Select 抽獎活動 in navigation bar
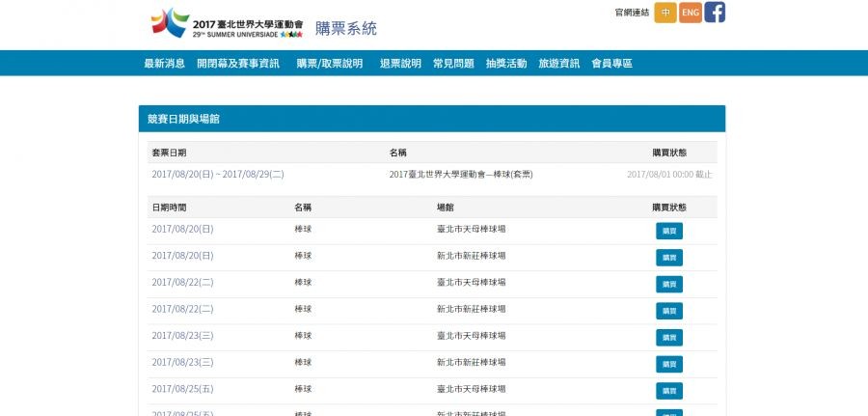Image resolution: width=868 pixels, height=416 pixels. pyautogui.click(x=506, y=64)
